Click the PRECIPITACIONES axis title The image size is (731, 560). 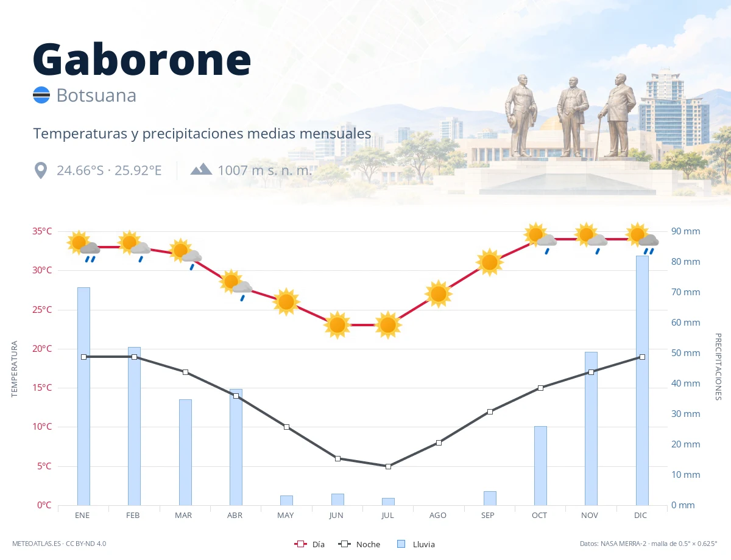tap(718, 366)
